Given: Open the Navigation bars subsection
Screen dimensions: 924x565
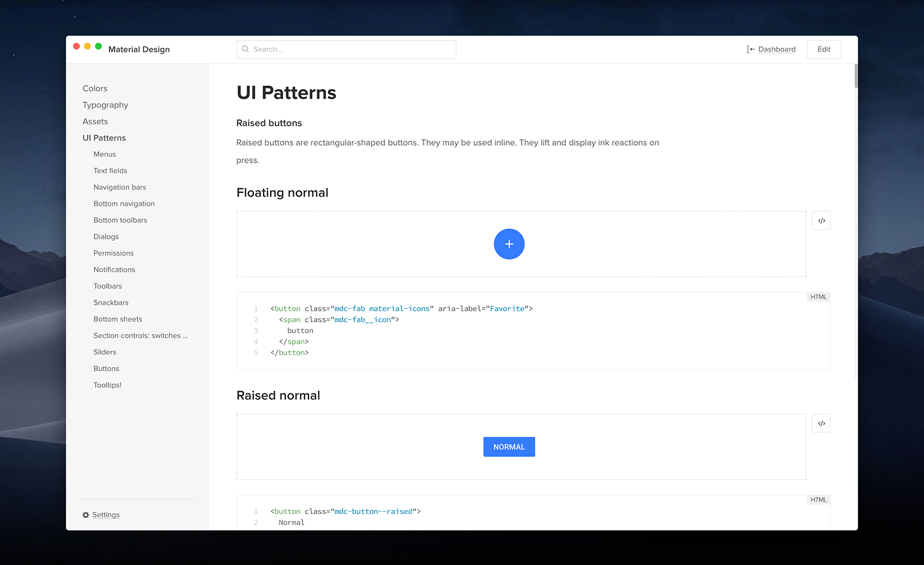Looking at the screenshot, I should tap(119, 187).
